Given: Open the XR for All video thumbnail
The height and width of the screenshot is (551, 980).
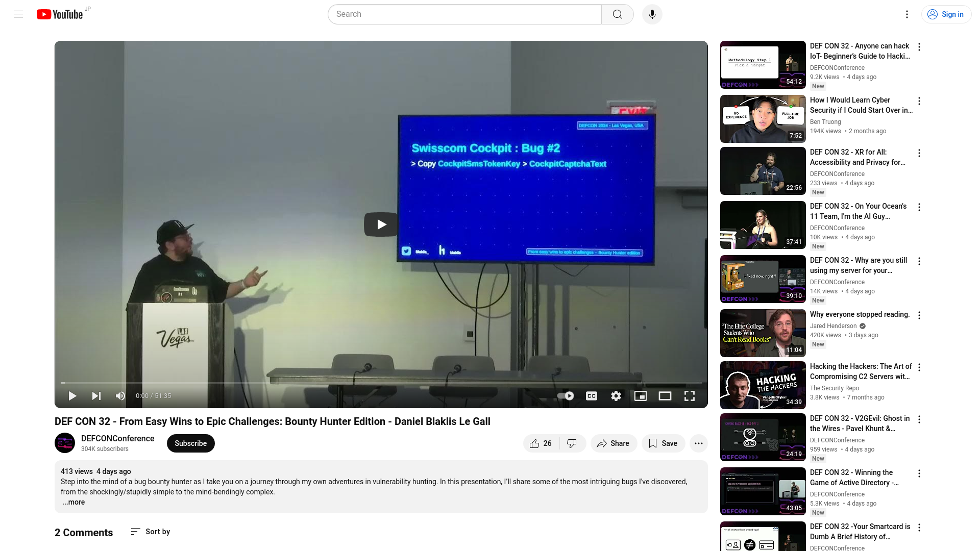Looking at the screenshot, I should [x=763, y=171].
